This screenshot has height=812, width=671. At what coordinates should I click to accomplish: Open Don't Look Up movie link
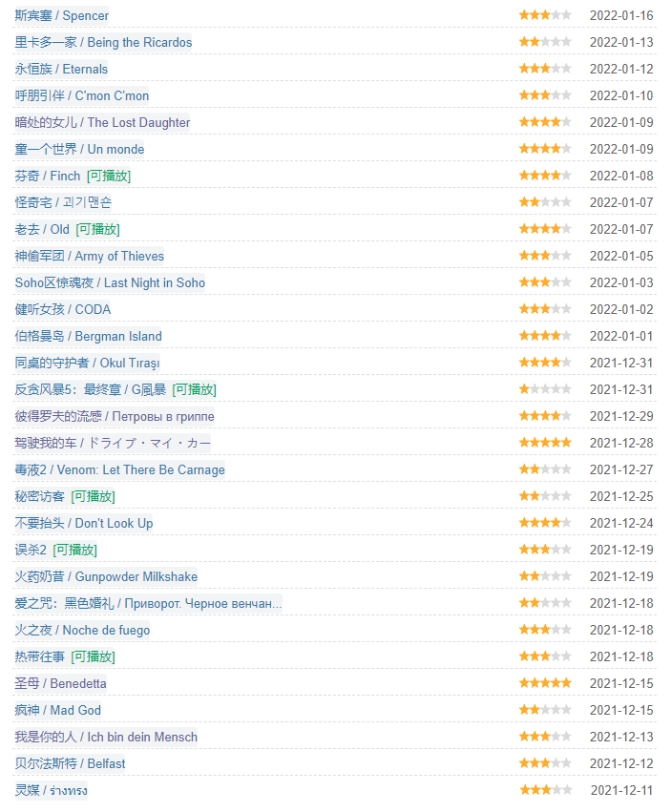tap(84, 524)
